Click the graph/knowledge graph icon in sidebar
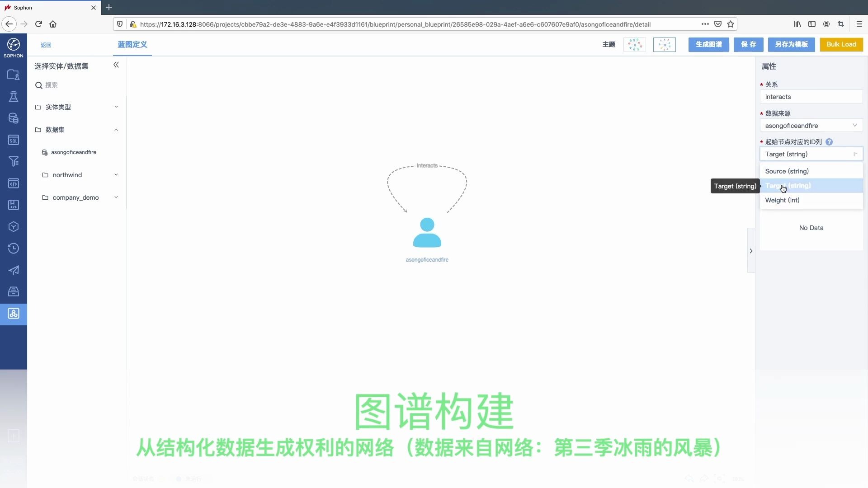This screenshot has width=868, height=488. tap(13, 314)
